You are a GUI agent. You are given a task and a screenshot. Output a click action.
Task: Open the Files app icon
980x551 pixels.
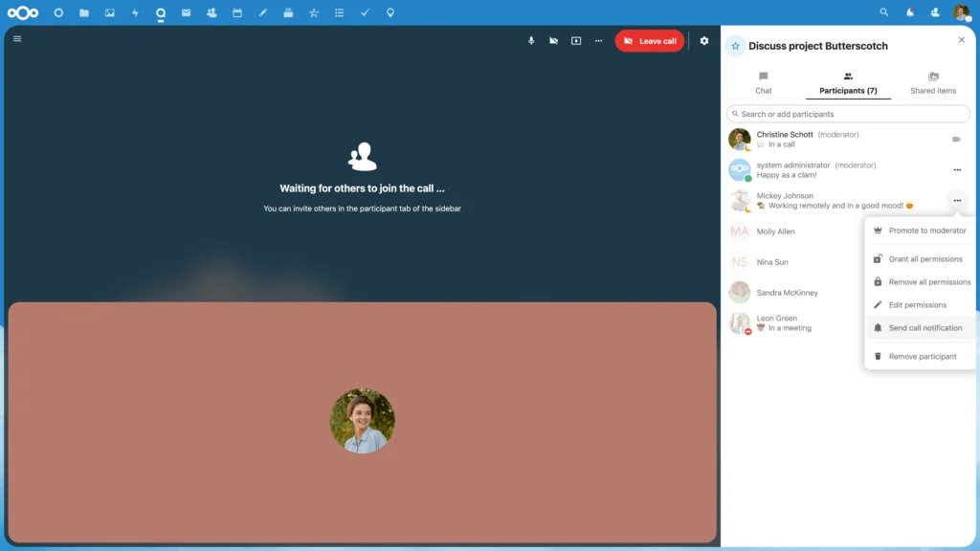[x=84, y=12]
